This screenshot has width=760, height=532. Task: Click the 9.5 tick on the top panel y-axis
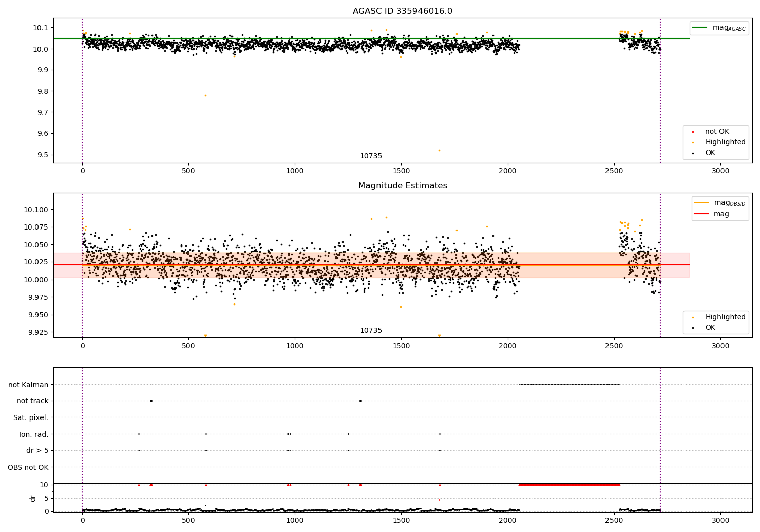[x=43, y=155]
